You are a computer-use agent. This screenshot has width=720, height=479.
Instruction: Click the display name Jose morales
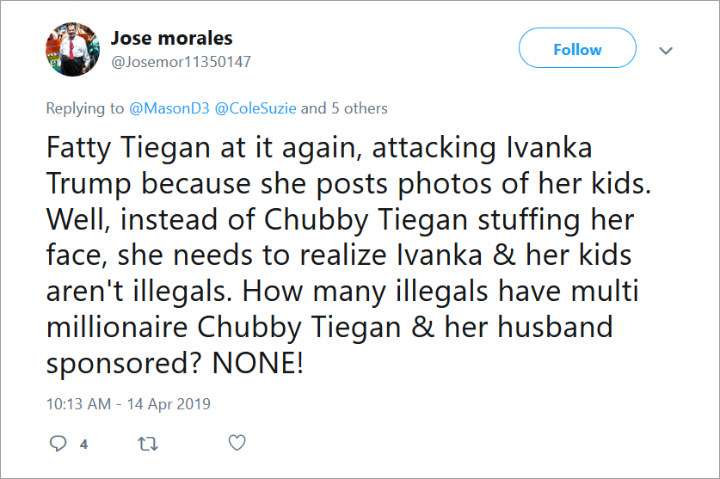pos(171,38)
